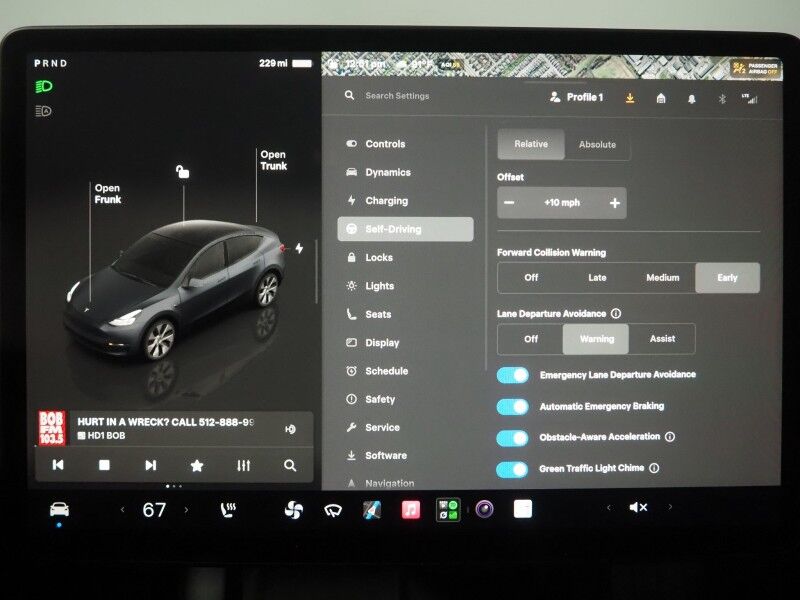Open the Safety settings menu

[x=371, y=399]
